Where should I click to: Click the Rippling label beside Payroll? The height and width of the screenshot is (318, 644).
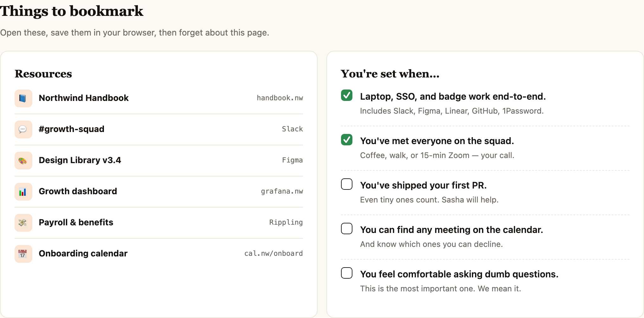pos(286,222)
